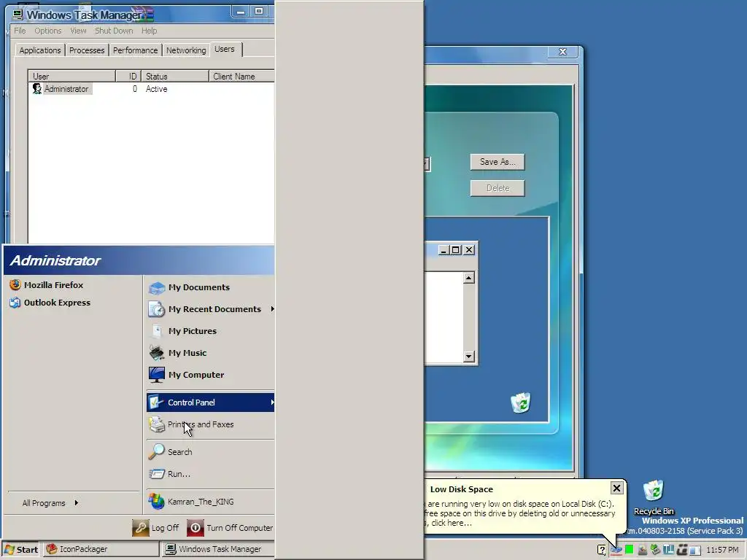The width and height of the screenshot is (747, 560).
Task: Click the help question mark tray icon
Action: pyautogui.click(x=602, y=550)
